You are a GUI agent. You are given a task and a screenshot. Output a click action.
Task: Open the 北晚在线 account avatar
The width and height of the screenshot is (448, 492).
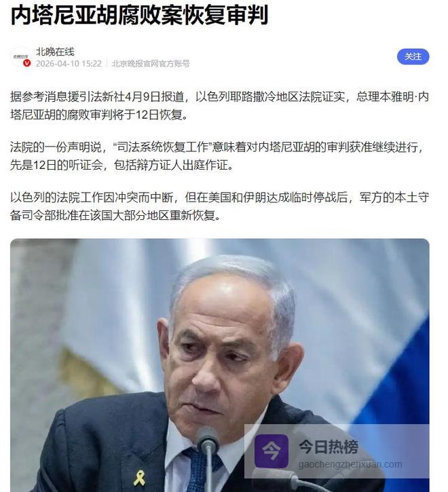click(21, 57)
